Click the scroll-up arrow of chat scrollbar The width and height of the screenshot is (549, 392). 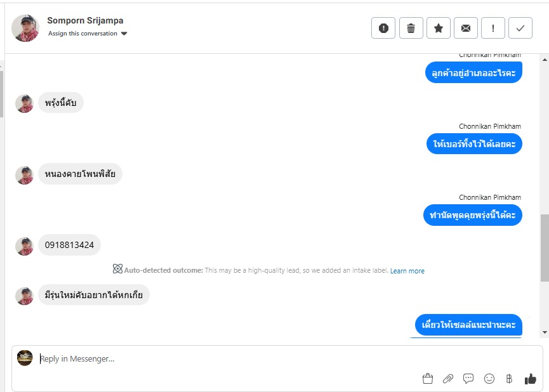coord(545,60)
